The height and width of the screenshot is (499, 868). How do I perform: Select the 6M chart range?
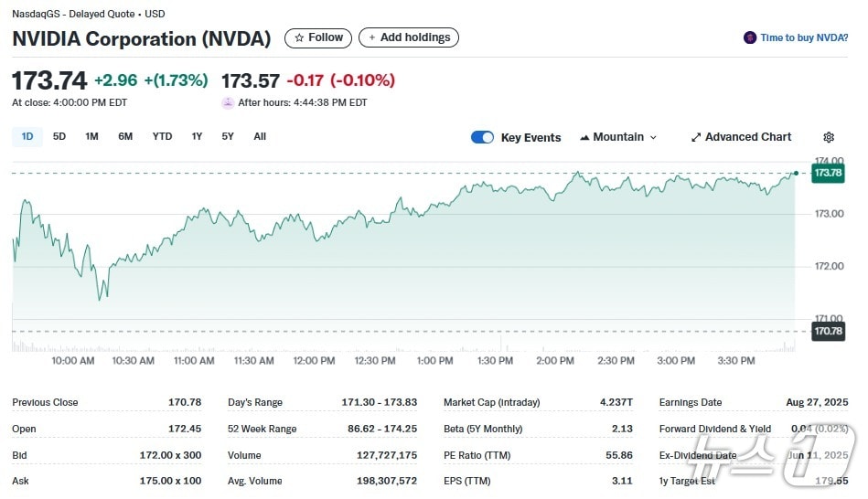coord(125,136)
